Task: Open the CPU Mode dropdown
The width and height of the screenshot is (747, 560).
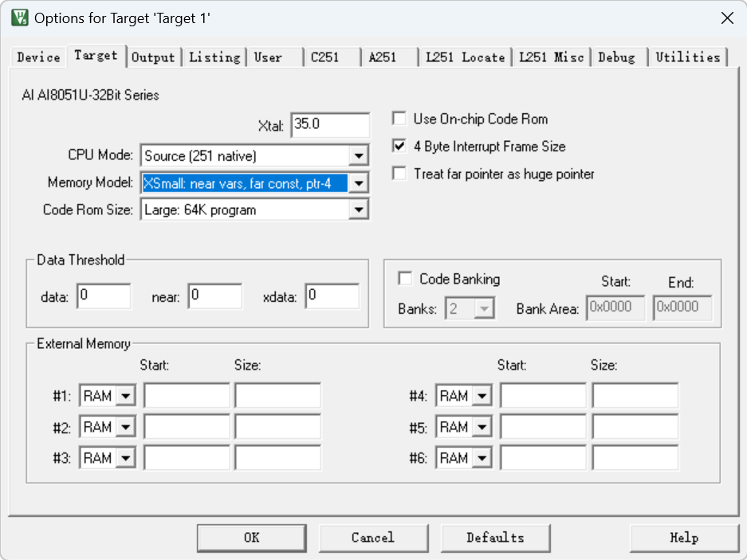Action: pos(359,156)
